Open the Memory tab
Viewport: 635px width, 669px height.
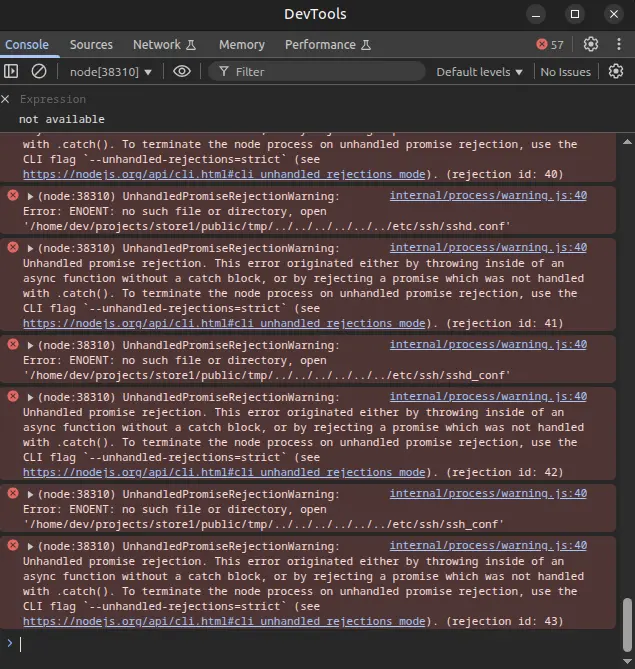pos(241,45)
